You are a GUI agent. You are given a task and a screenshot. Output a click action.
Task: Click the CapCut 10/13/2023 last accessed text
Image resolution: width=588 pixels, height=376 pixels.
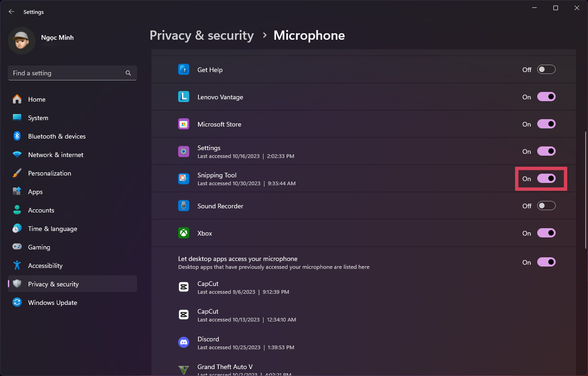coord(247,320)
